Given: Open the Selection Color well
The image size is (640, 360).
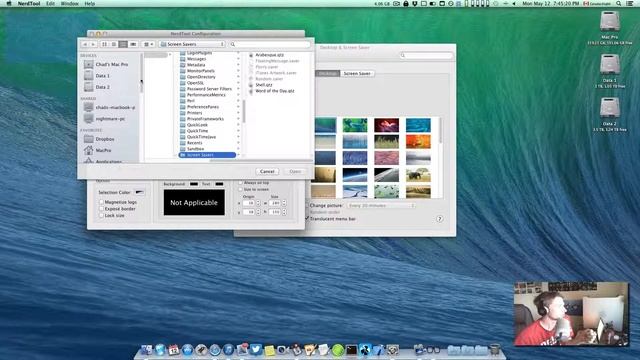Looking at the screenshot, I should (139, 192).
